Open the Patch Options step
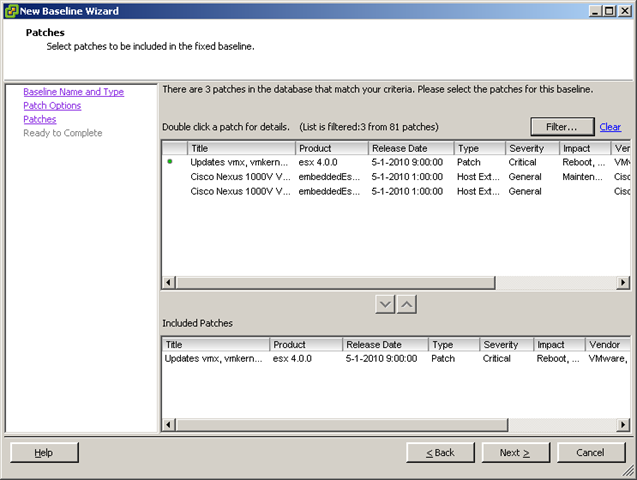The width and height of the screenshot is (637, 480). pyautogui.click(x=52, y=106)
